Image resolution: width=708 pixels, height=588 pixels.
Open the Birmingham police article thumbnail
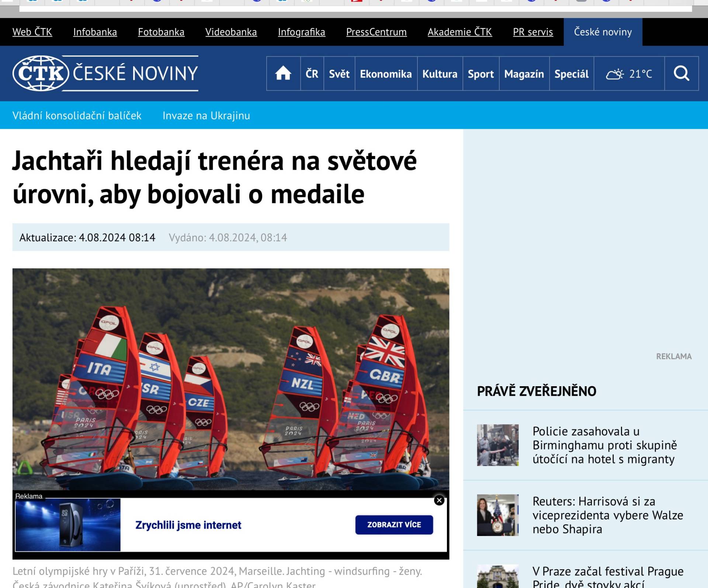[497, 445]
